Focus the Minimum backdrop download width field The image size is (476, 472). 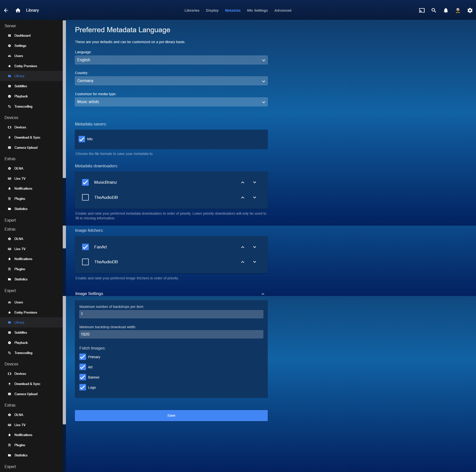coord(171,334)
